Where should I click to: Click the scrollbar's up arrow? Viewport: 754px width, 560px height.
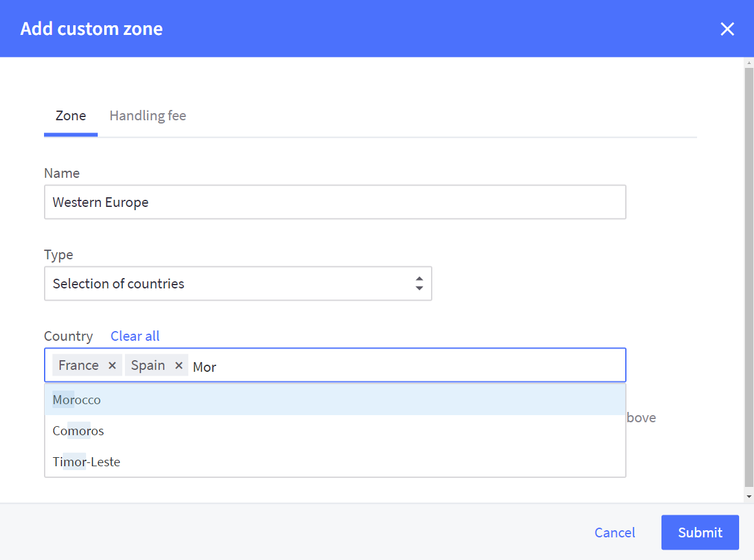tap(749, 63)
